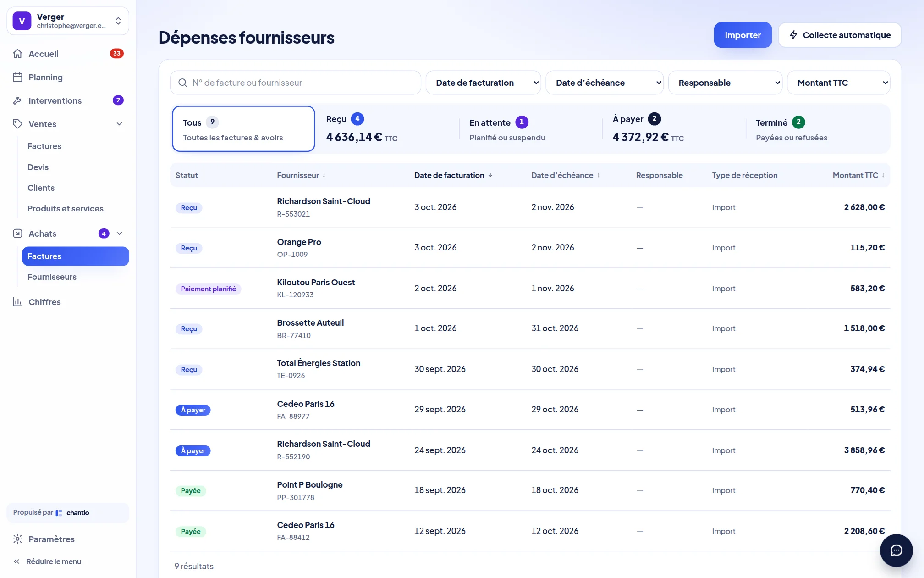This screenshot has height=578, width=924.
Task: Click the lightning bolt icon
Action: click(x=793, y=35)
